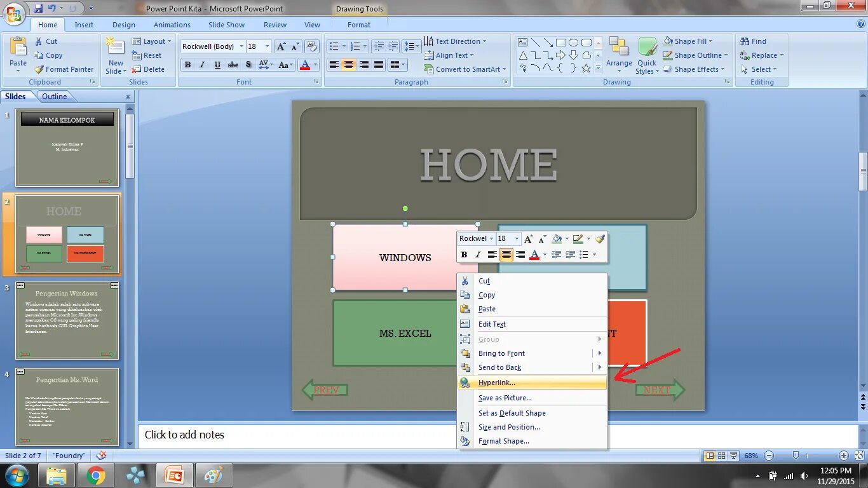Open the Paint app from the taskbar
The width and height of the screenshot is (868, 488).
pyautogui.click(x=213, y=475)
